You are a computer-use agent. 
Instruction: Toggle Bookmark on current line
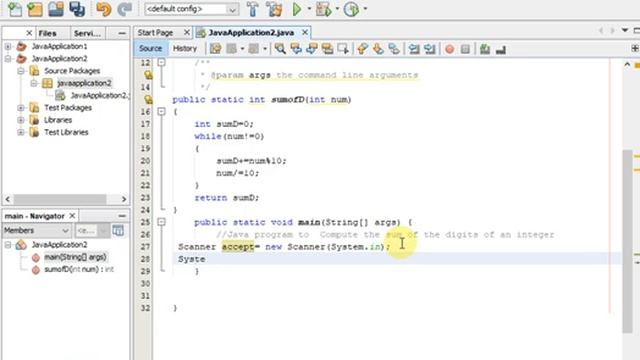click(x=394, y=49)
